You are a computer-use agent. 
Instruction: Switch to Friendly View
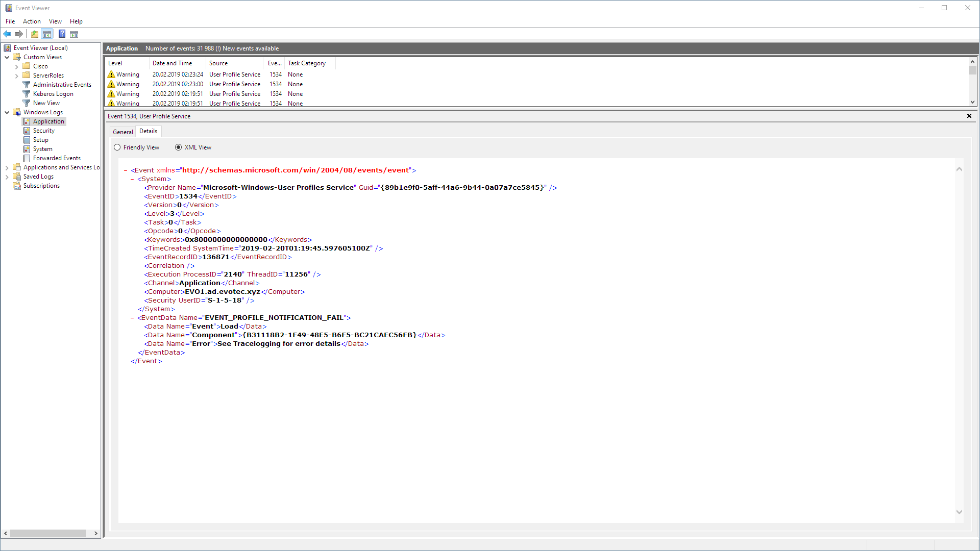[x=117, y=147]
